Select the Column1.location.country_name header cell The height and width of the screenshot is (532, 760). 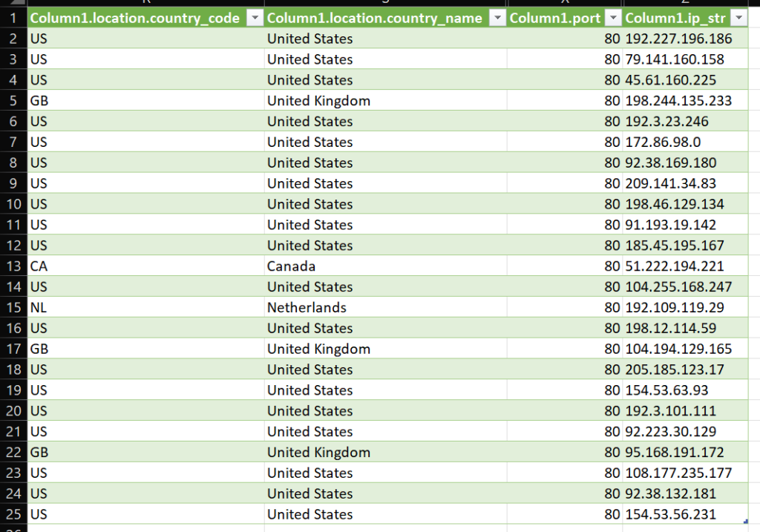385,18
